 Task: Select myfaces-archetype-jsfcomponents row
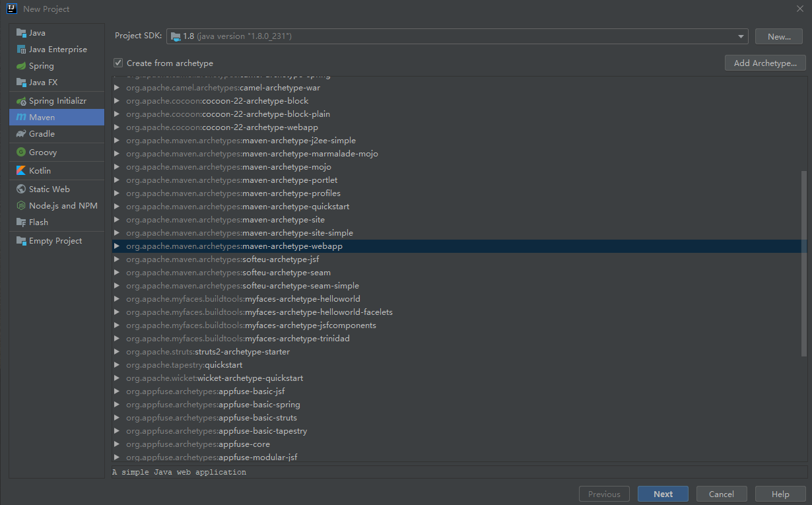click(x=459, y=325)
